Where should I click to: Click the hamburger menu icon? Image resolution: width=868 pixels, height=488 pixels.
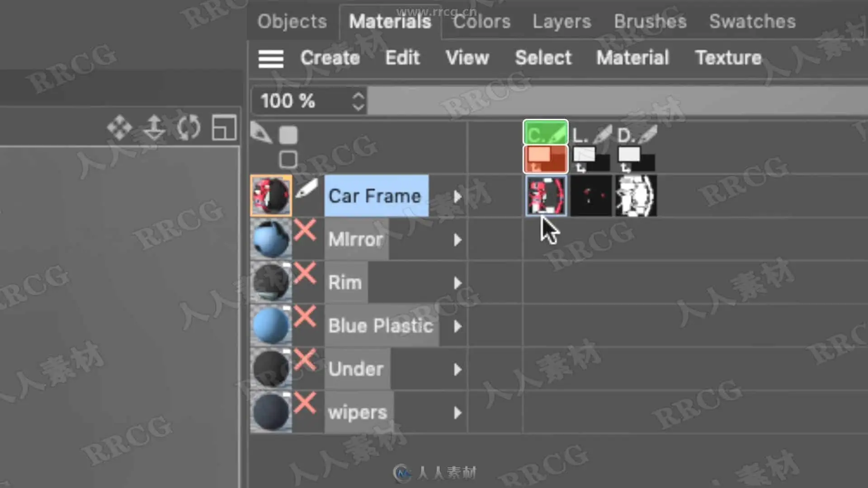271,59
